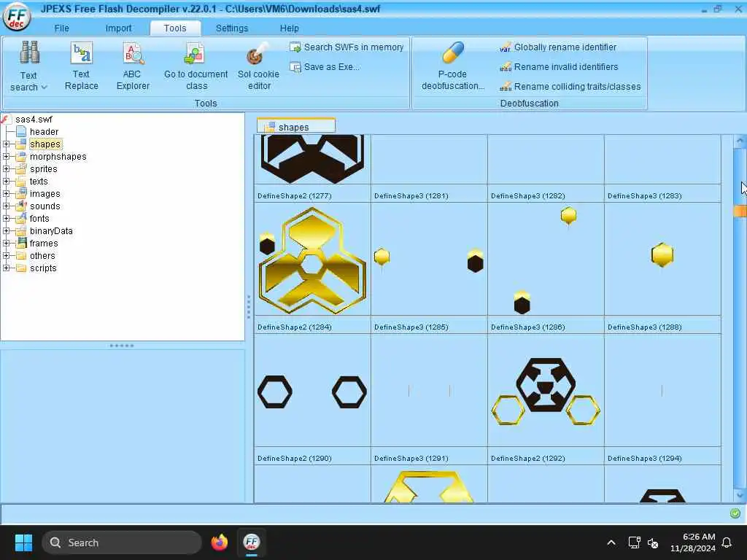The image size is (747, 560).
Task: Open DefineShape3 (1294) thumbnail
Action: [x=662, y=392]
